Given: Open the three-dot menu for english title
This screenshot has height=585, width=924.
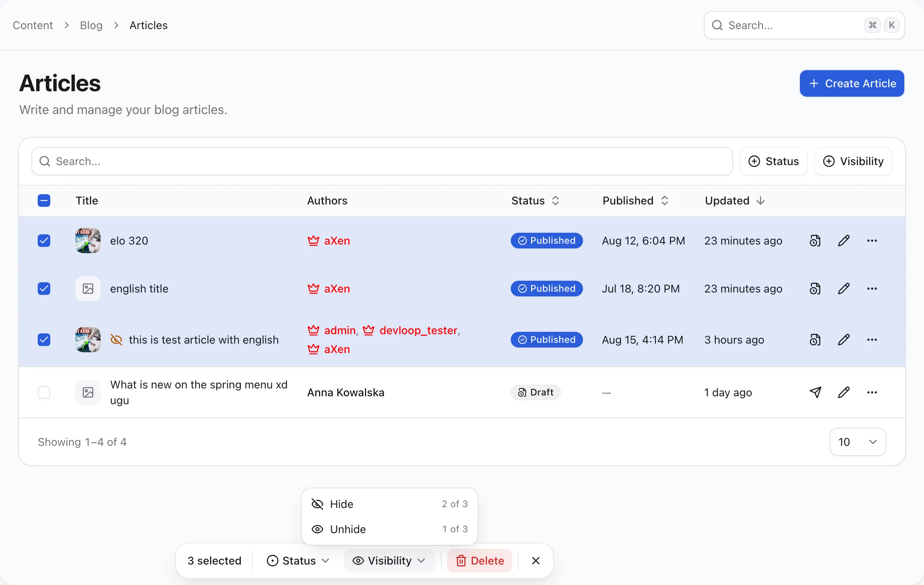Looking at the screenshot, I should coord(872,289).
